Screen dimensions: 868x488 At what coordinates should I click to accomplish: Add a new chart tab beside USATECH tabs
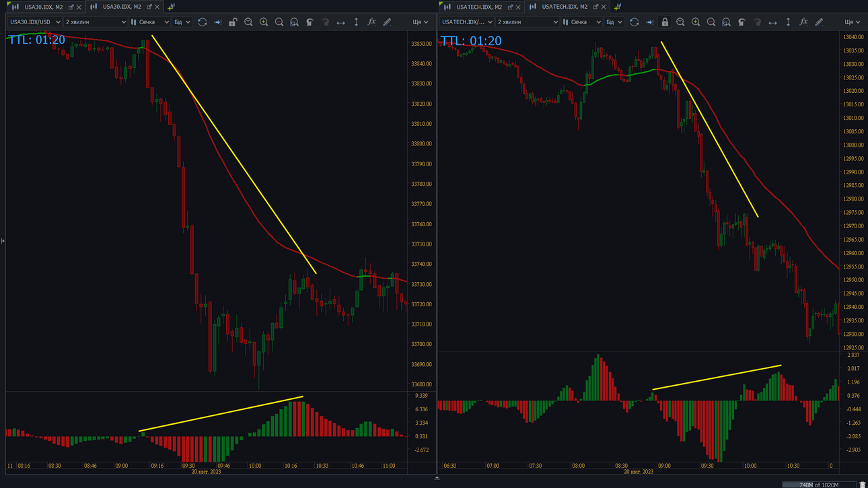pyautogui.click(x=617, y=7)
